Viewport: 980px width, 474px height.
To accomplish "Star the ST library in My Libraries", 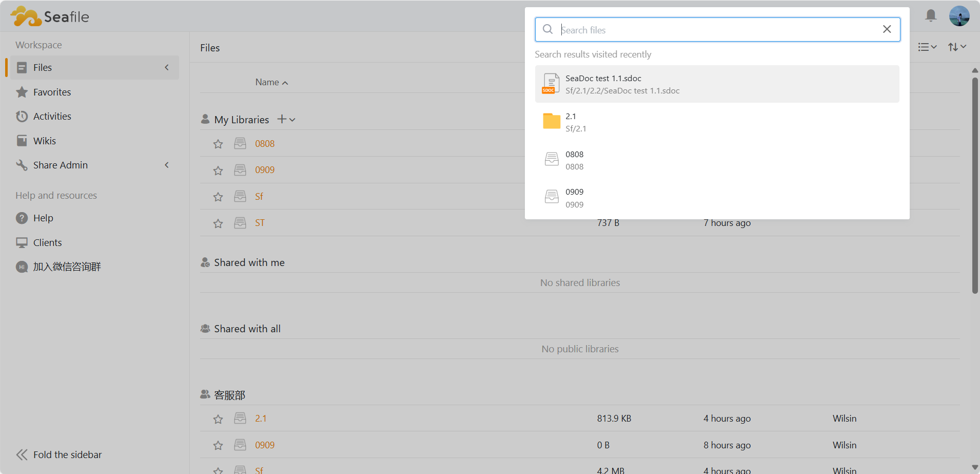I will click(218, 223).
